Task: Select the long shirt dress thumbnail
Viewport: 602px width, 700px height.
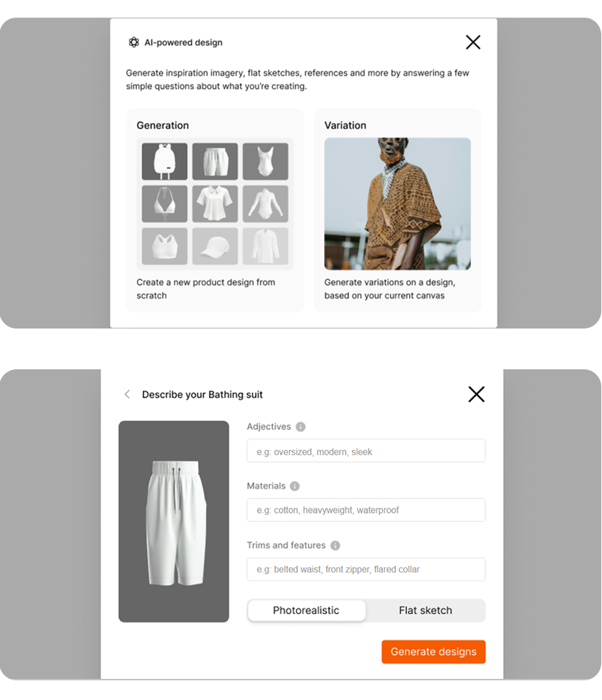Action: pos(266,246)
